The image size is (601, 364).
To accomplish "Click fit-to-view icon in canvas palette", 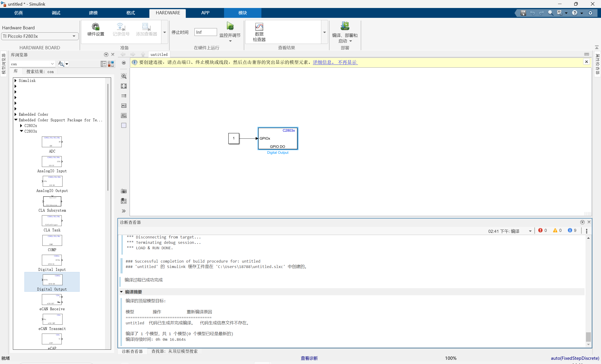I will point(124,86).
